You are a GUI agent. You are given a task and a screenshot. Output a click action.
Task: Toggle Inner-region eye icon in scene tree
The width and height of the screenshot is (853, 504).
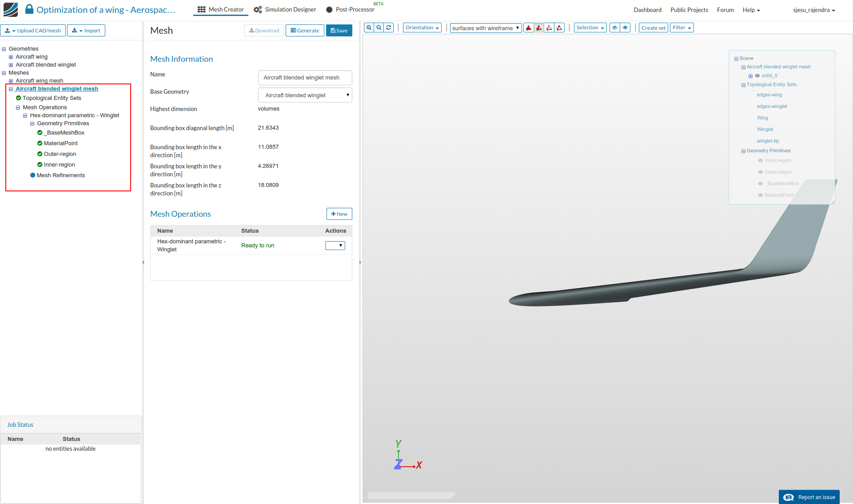(760, 161)
